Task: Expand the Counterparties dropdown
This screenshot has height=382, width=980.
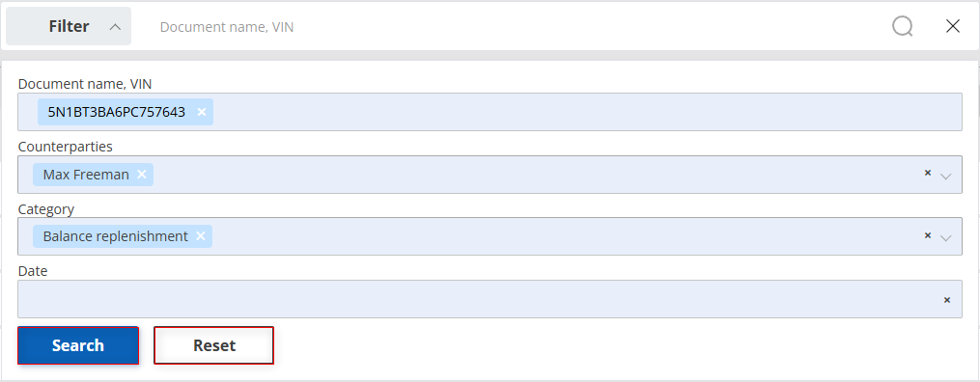Action: [x=945, y=176]
